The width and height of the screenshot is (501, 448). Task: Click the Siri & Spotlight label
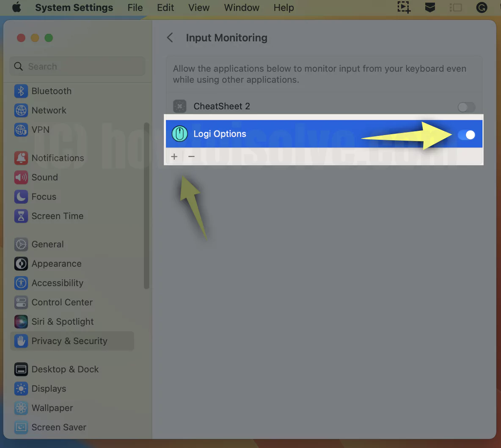[x=63, y=322]
